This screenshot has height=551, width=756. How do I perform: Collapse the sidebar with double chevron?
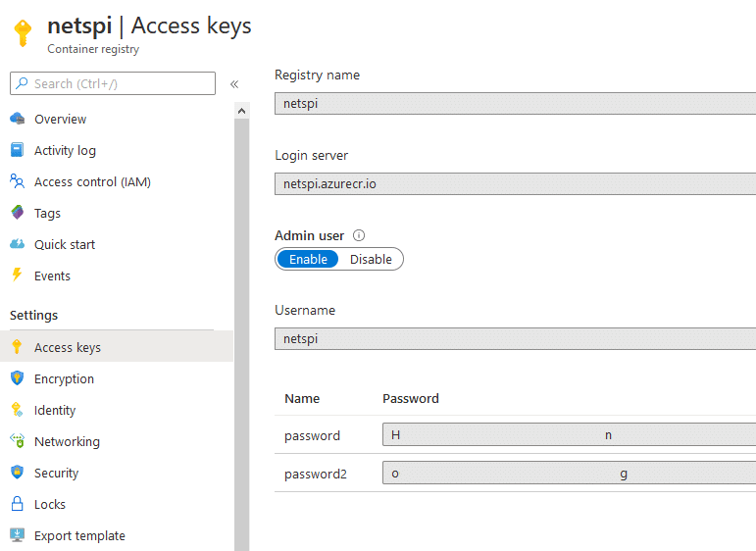(x=234, y=84)
